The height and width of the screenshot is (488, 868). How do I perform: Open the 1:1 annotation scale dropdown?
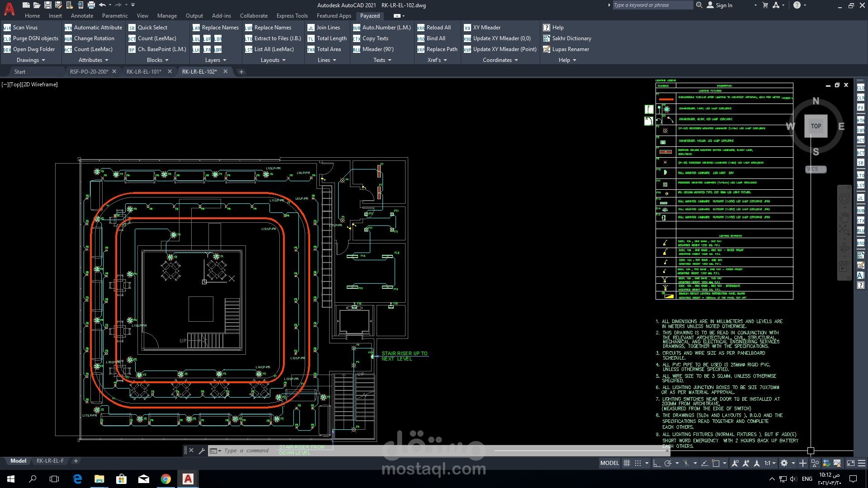(770, 463)
